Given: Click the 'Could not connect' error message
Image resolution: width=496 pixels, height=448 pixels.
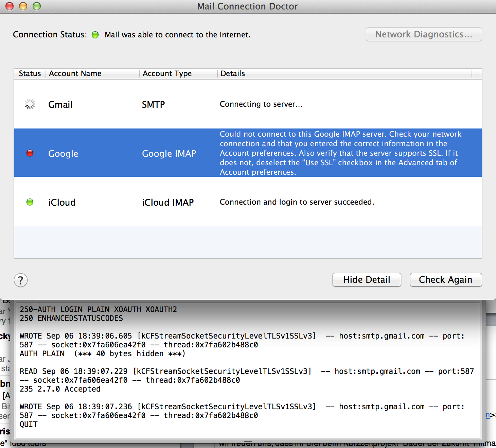Looking at the screenshot, I should [340, 153].
